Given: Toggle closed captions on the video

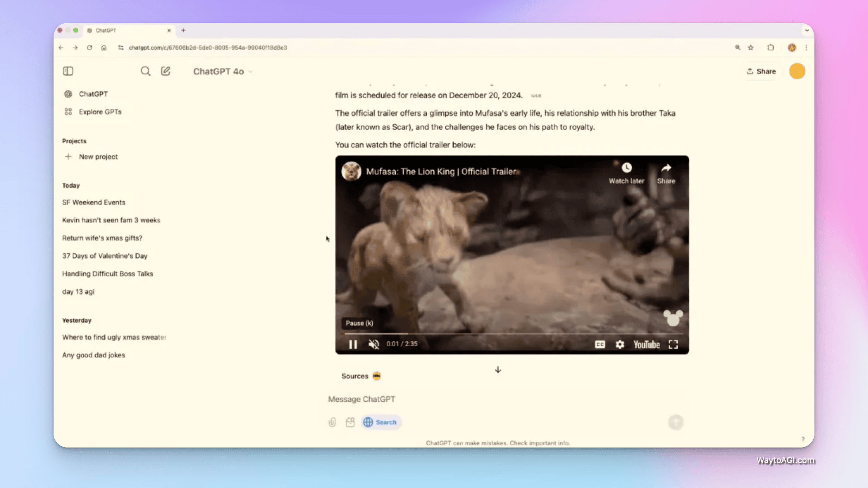Looking at the screenshot, I should [600, 344].
